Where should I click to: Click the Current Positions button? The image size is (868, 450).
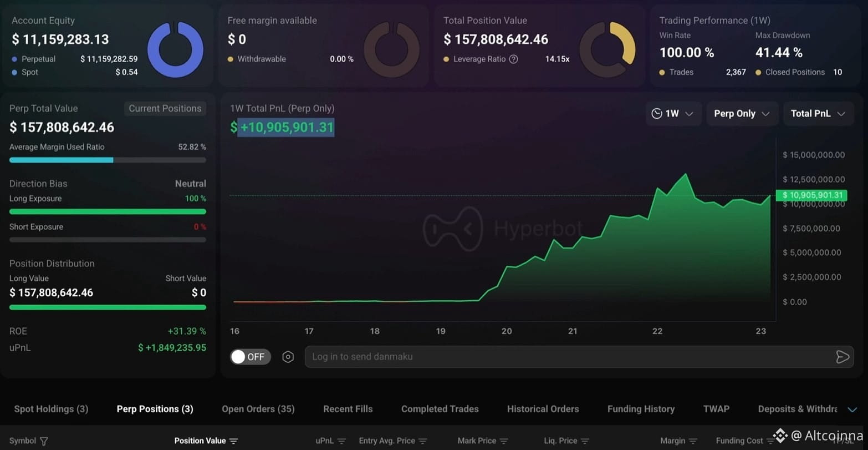pyautogui.click(x=165, y=108)
